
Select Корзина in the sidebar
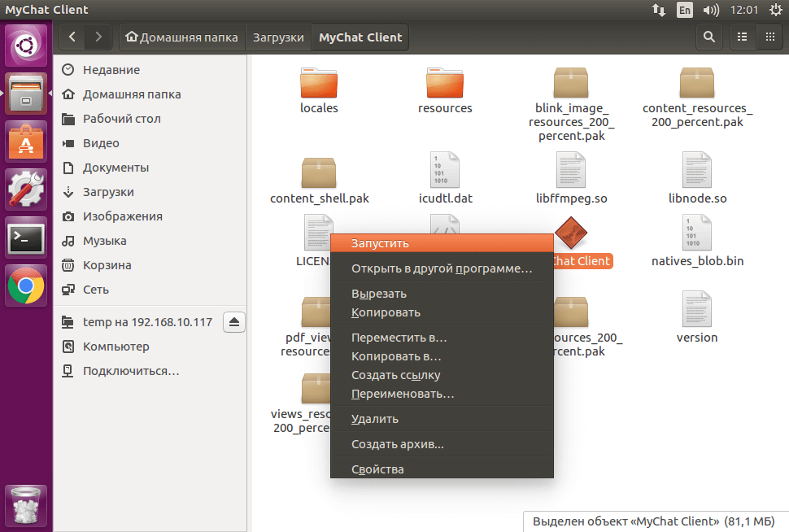point(106,264)
